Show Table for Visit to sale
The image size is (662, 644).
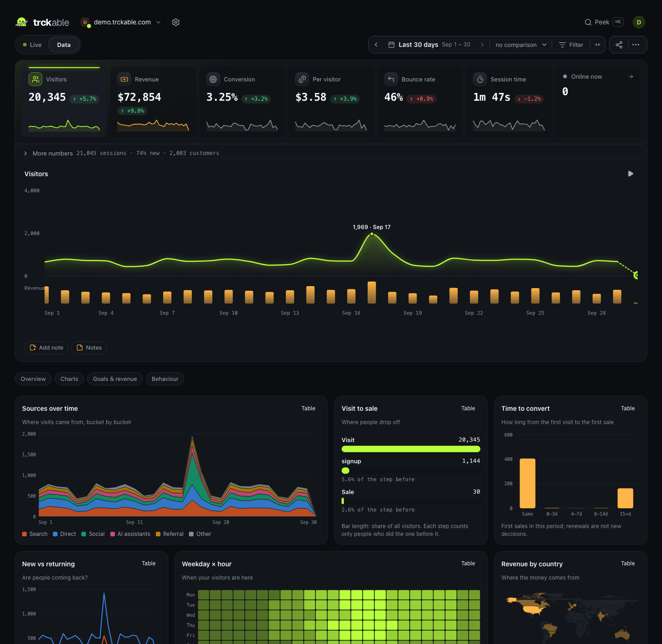[x=468, y=408]
